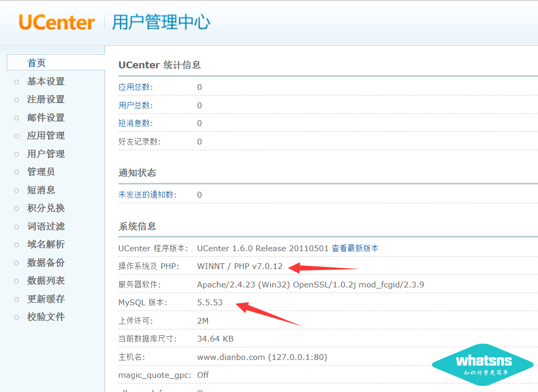
Task: Click the 查看最新版本 link
Action: pyautogui.click(x=355, y=248)
